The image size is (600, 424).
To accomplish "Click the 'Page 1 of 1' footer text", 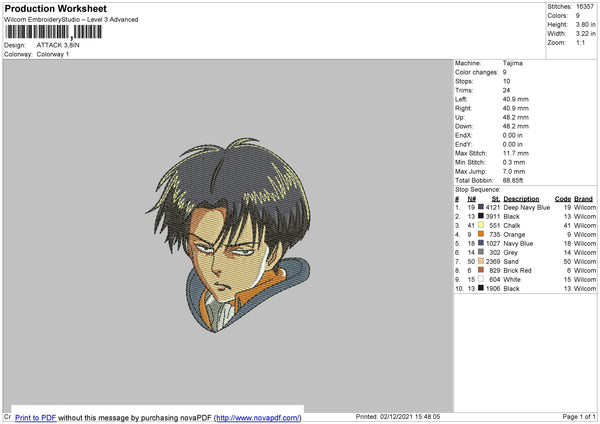I will click(x=579, y=416).
